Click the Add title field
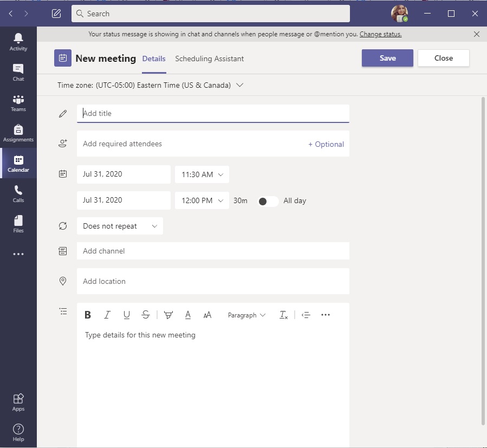The width and height of the screenshot is (487, 448). tap(213, 113)
